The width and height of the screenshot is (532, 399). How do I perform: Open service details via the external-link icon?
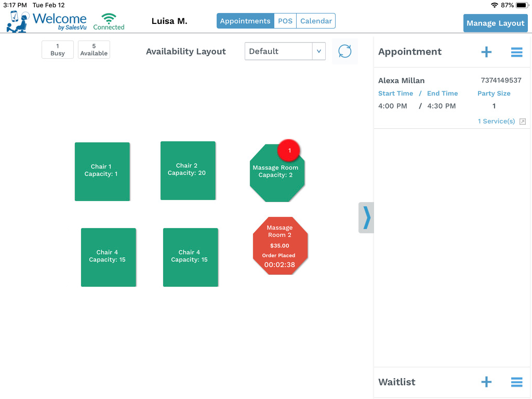coord(523,121)
